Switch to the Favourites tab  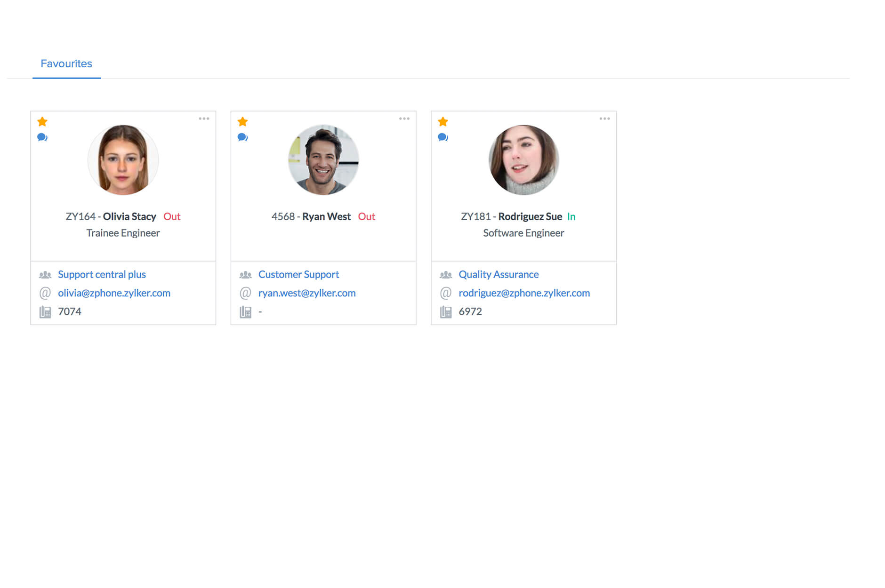tap(66, 63)
